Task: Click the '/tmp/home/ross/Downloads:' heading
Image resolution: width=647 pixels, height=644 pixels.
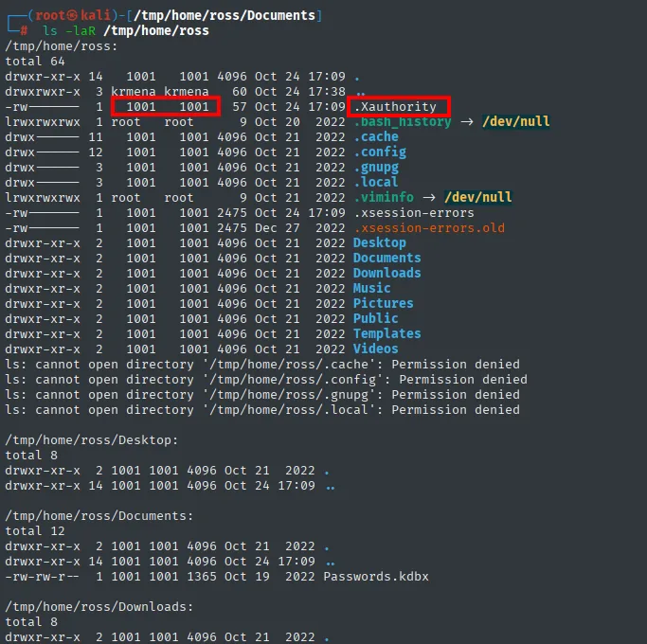Action: pos(99,607)
